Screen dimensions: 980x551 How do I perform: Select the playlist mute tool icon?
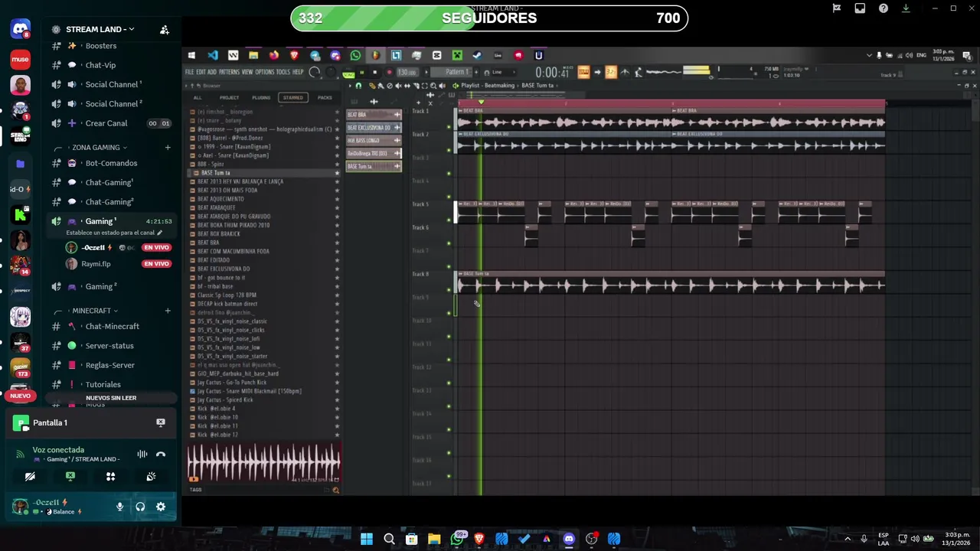pos(398,86)
